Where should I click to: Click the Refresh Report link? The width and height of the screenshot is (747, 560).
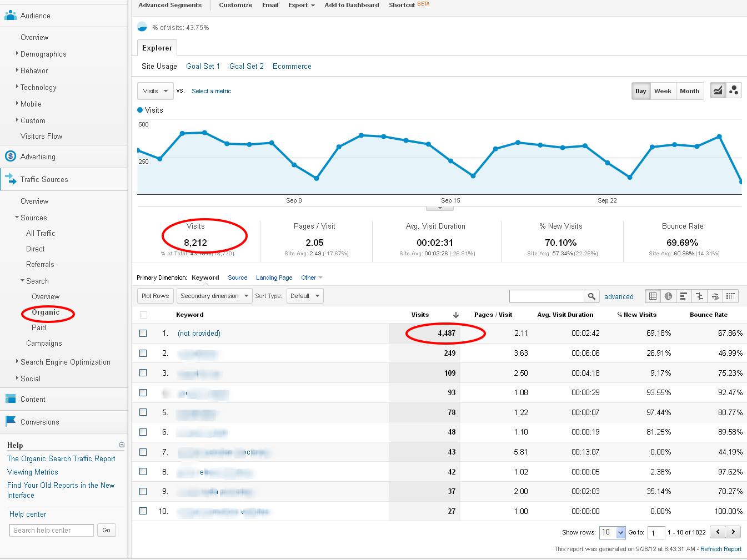coord(720,549)
